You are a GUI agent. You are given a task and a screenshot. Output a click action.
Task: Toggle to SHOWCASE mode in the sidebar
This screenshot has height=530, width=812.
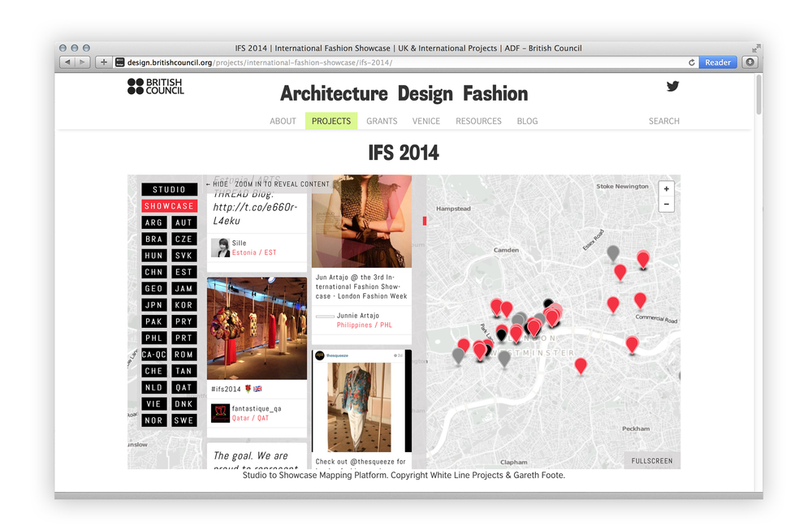pyautogui.click(x=168, y=205)
